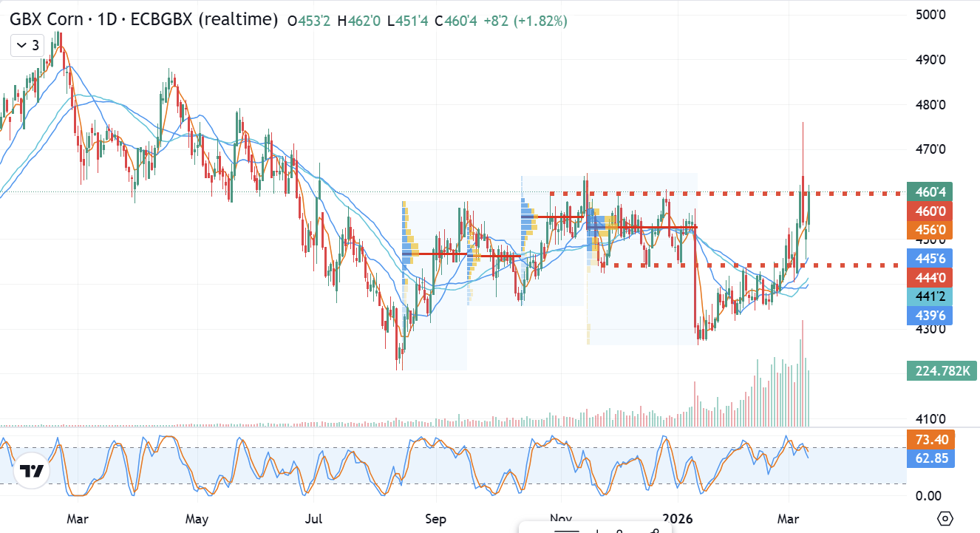Click the Jul label on time axis
Viewport: 980px width, 533px height.
tap(315, 519)
